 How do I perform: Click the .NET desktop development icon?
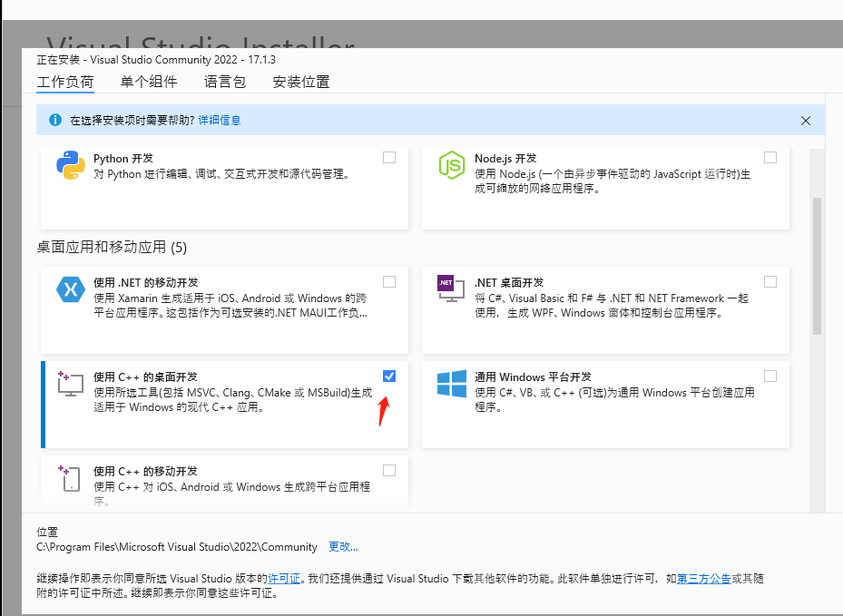pyautogui.click(x=451, y=288)
